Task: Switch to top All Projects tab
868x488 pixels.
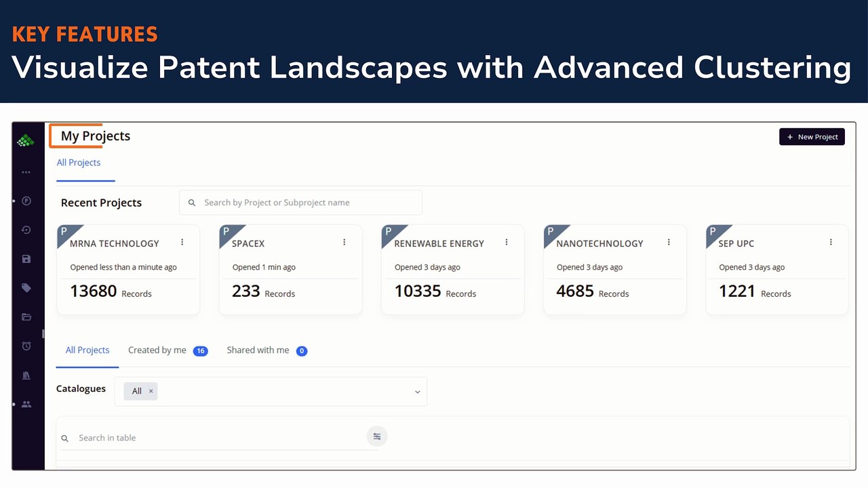Action: click(79, 163)
